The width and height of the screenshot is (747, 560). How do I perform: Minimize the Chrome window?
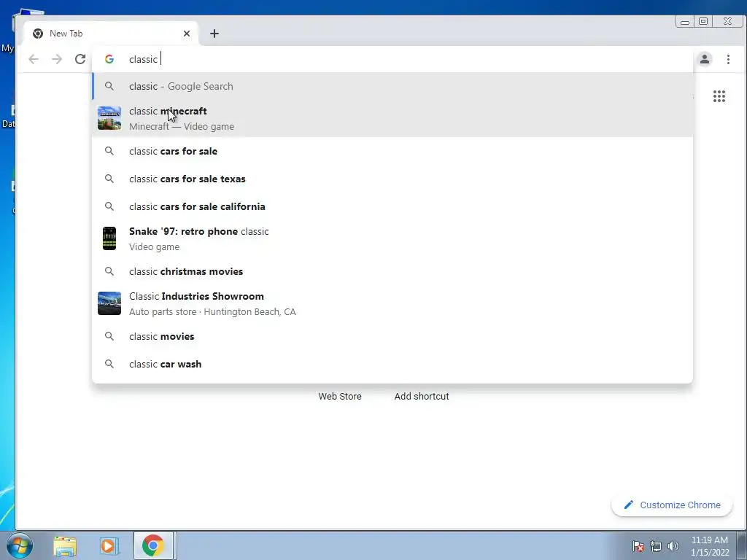[x=685, y=21]
